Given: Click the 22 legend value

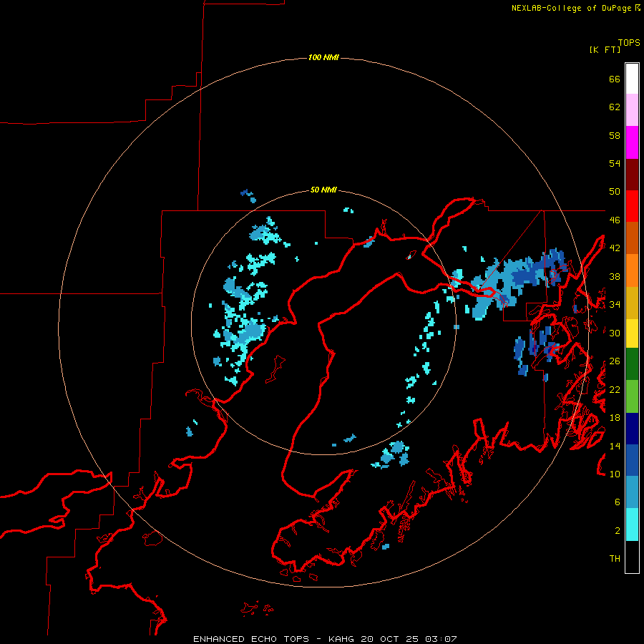Looking at the screenshot, I should (615, 389).
